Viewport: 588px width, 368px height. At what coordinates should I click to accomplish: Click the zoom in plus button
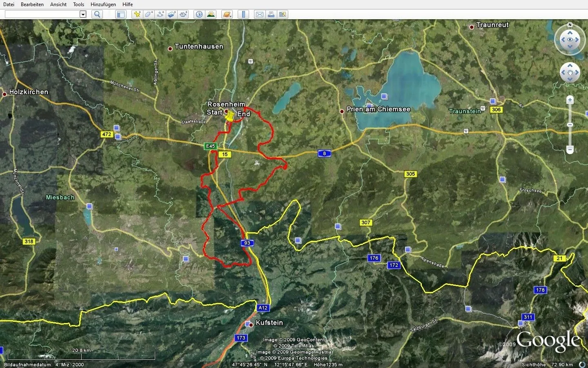pos(570,100)
